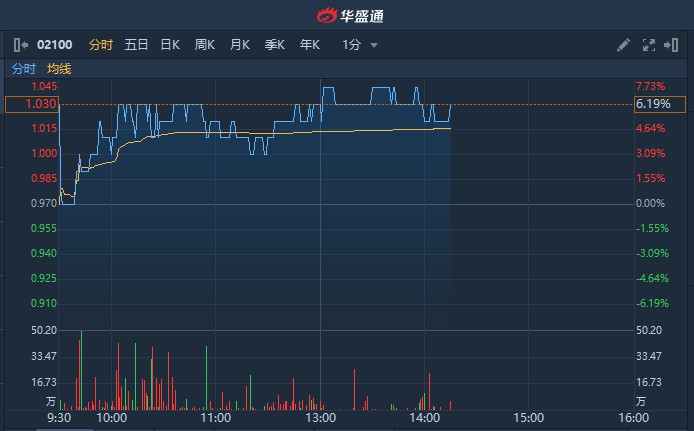Image resolution: width=694 pixels, height=431 pixels.
Task: Click the 1.55% red axis label
Action: coord(650,178)
